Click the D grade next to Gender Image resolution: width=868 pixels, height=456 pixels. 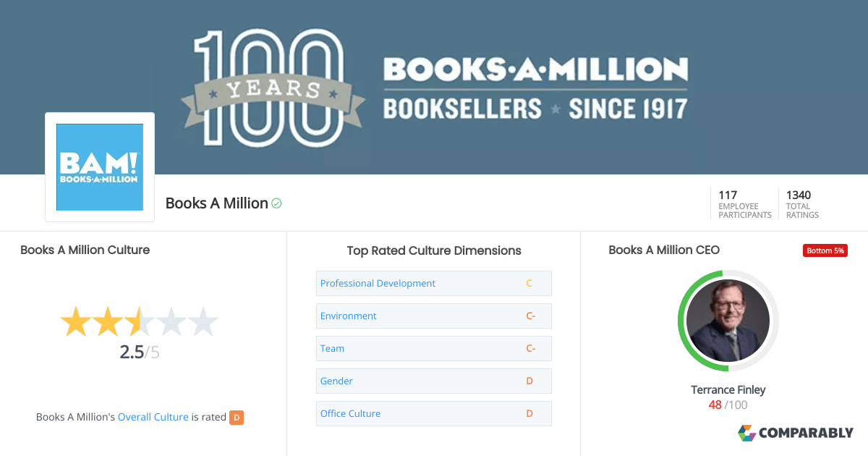click(529, 381)
